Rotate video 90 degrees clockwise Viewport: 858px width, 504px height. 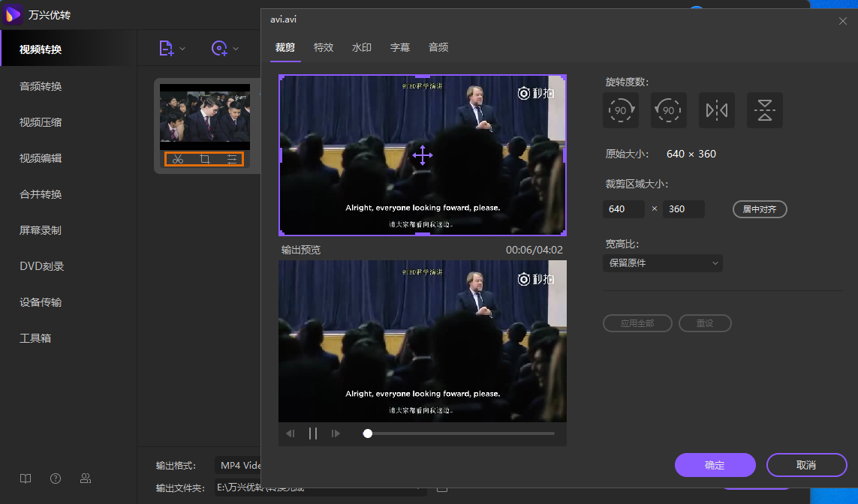tap(621, 110)
